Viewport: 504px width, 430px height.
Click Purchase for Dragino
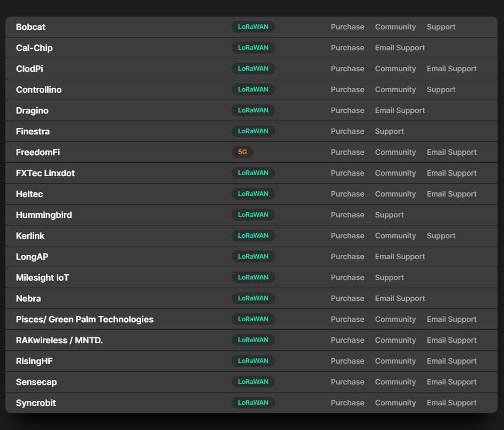point(347,111)
